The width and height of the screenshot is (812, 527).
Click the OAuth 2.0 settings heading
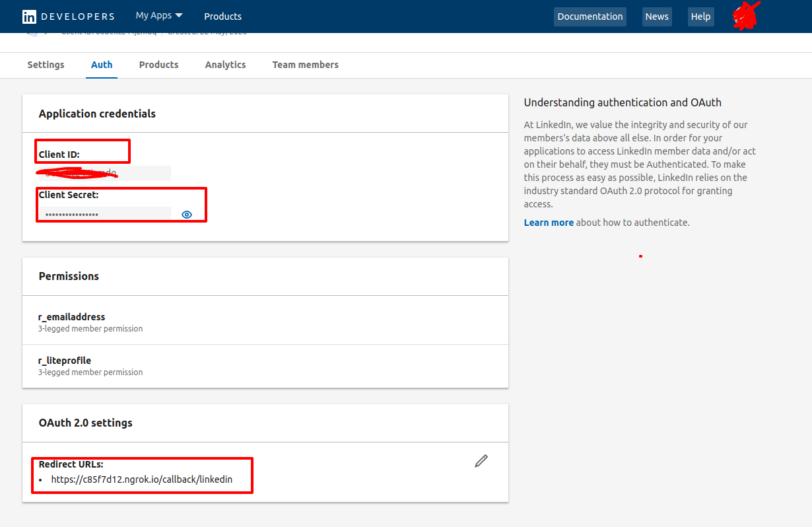click(86, 423)
